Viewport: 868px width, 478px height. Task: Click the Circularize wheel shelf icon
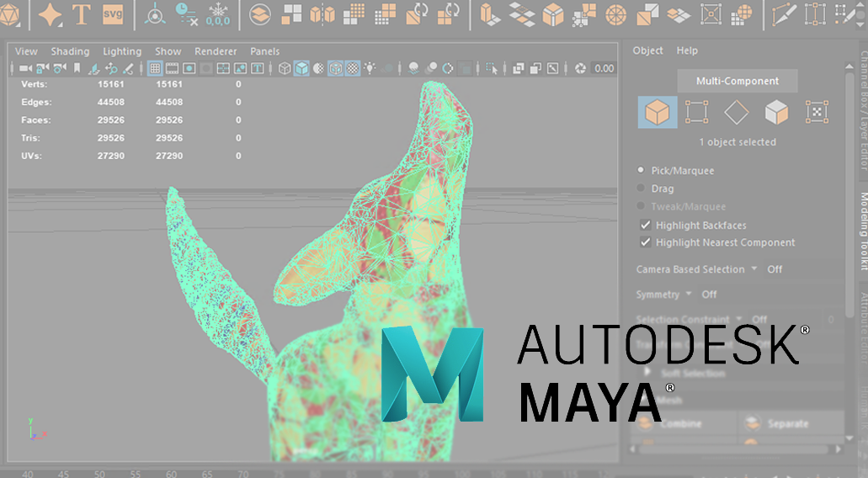615,14
